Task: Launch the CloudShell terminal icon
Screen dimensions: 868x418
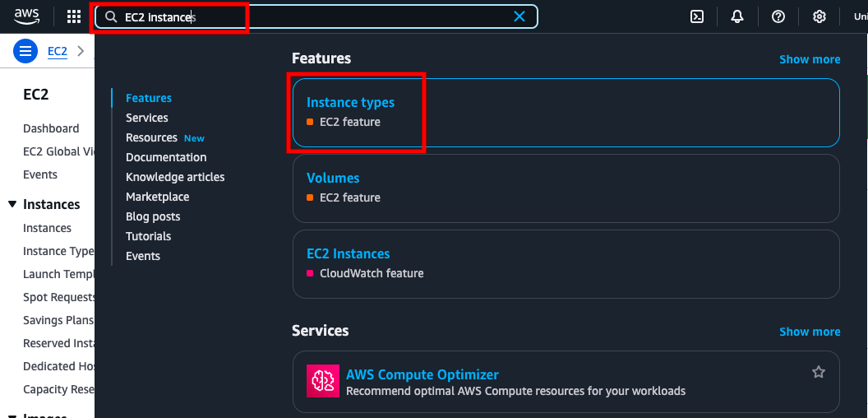Action: 697,16
